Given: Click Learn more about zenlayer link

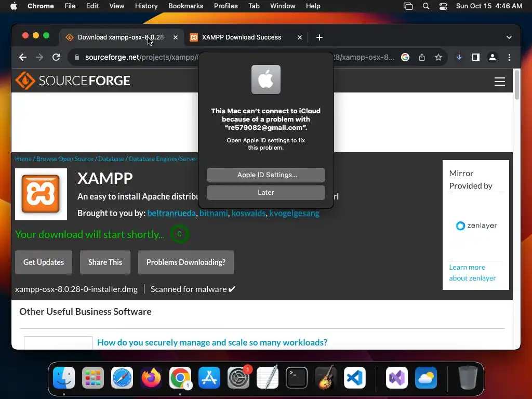Looking at the screenshot, I should pyautogui.click(x=472, y=272).
